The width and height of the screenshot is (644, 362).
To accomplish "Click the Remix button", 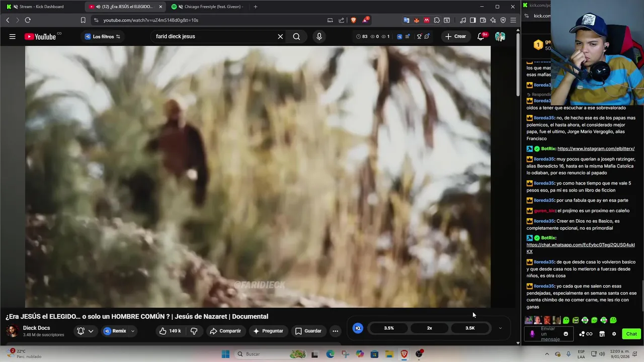I will pos(115,331).
